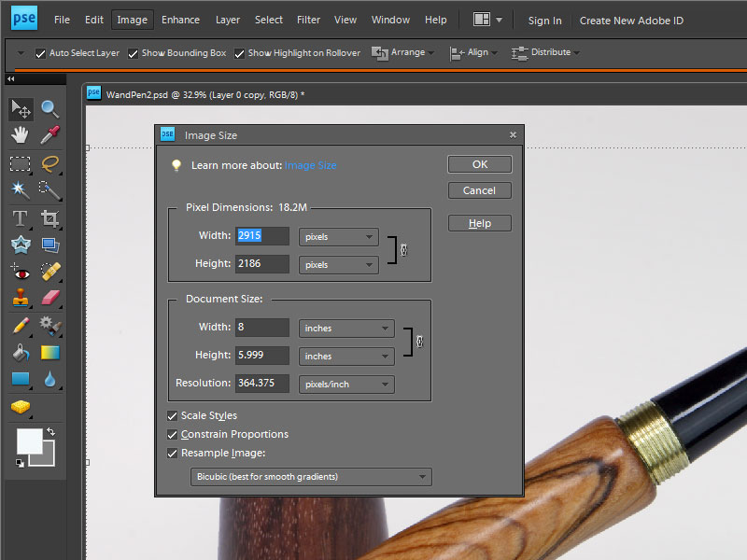Select the Eraser tool
The height and width of the screenshot is (560, 747).
coord(49,298)
